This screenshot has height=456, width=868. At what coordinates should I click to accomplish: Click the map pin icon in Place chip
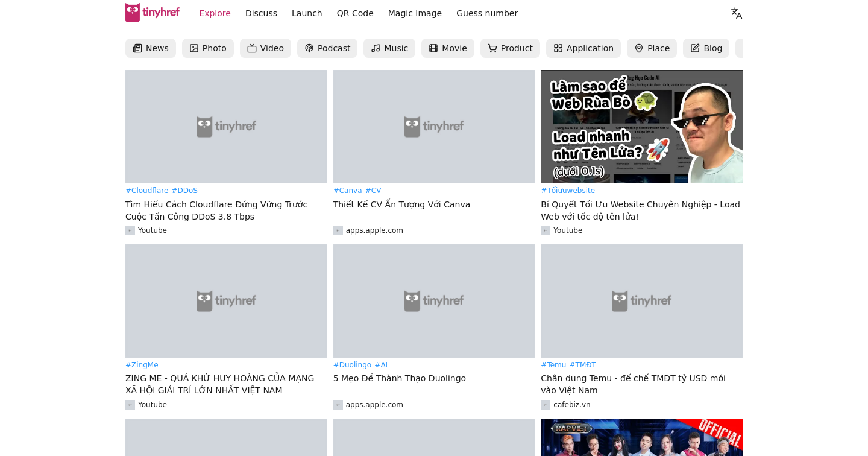click(639, 48)
